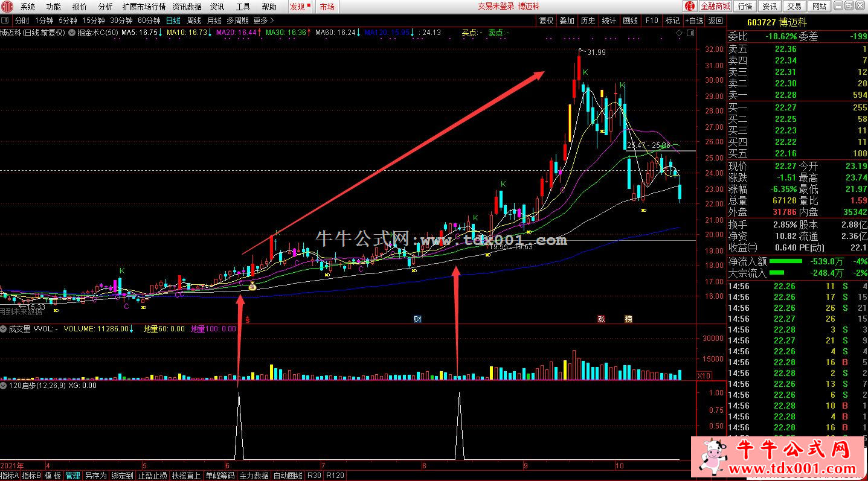Click the 网站 button at top right
This screenshot has height=481, width=868.
[819, 7]
